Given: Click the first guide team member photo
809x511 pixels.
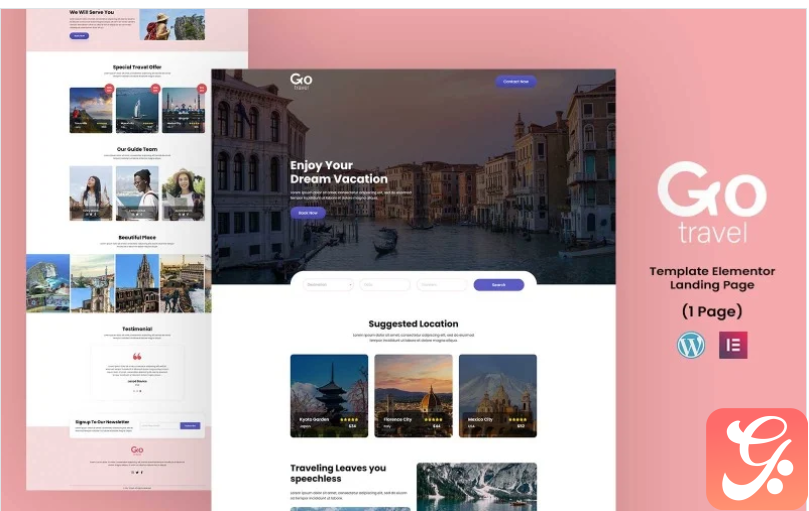Looking at the screenshot, I should [x=91, y=193].
